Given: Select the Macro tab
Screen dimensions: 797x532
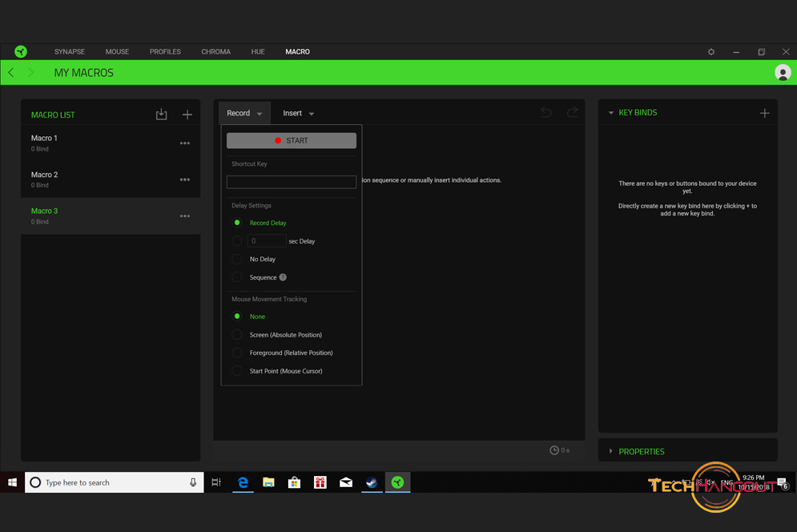Looking at the screenshot, I should point(297,52).
